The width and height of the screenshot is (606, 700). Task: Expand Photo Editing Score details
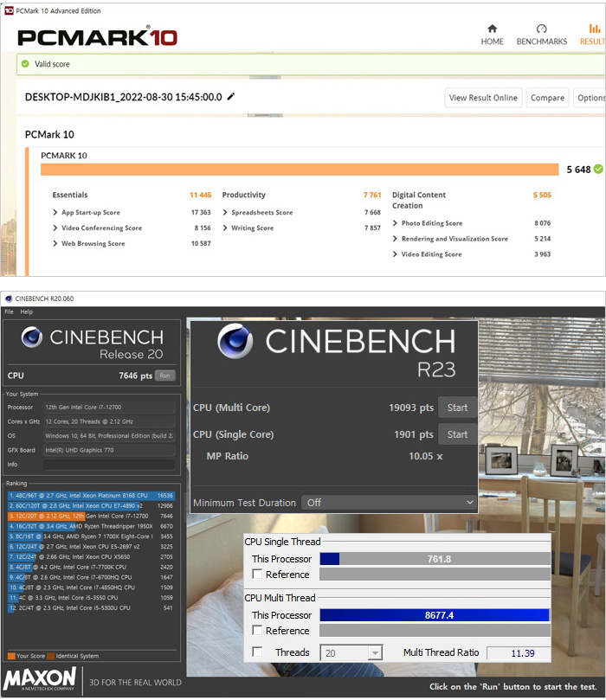pos(395,222)
